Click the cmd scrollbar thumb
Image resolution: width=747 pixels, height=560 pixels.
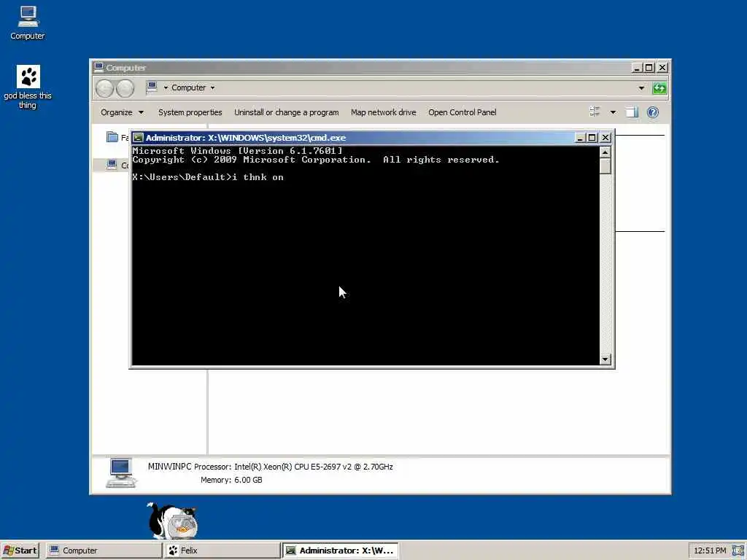click(605, 166)
